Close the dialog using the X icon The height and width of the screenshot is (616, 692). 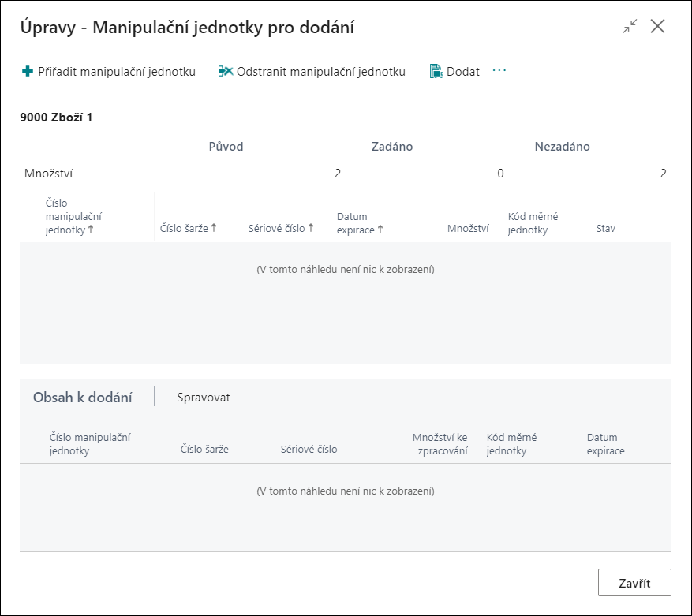(657, 27)
